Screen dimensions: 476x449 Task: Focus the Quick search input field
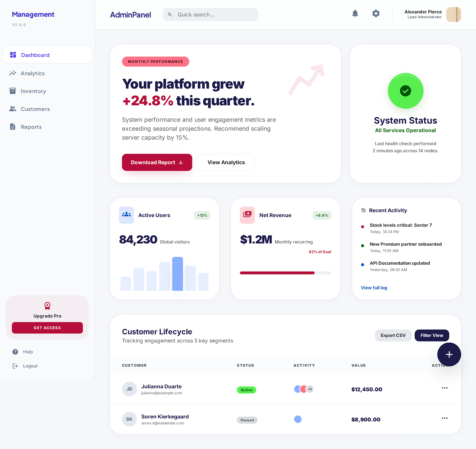point(210,15)
